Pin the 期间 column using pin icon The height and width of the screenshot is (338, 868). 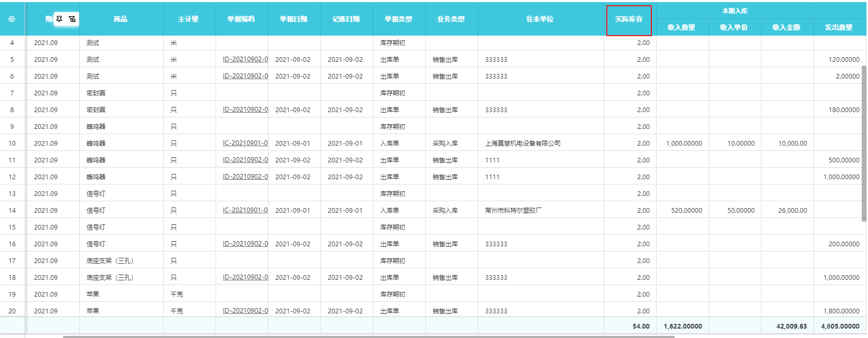[x=60, y=19]
